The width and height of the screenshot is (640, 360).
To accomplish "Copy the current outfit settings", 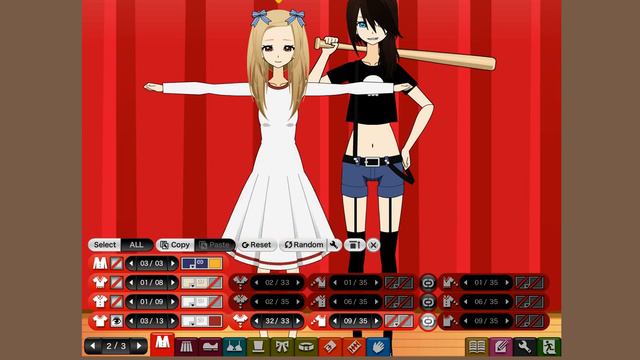I will [175, 245].
